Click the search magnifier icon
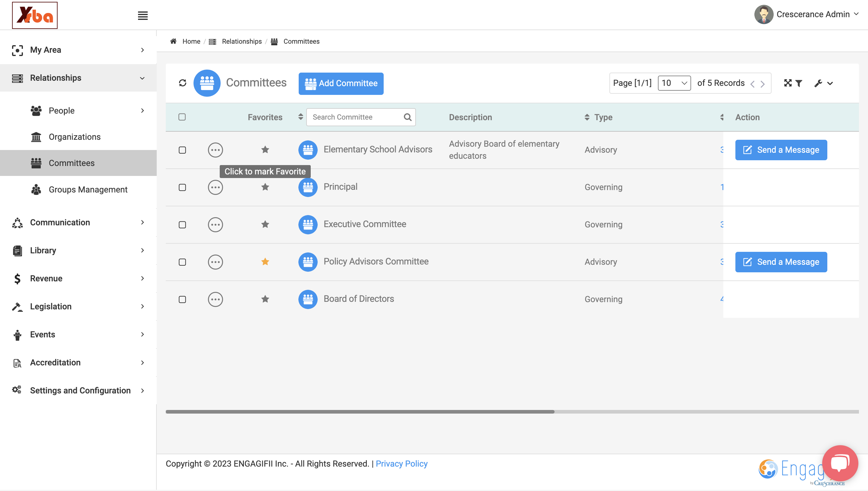Viewport: 868px width, 491px height. (x=407, y=117)
